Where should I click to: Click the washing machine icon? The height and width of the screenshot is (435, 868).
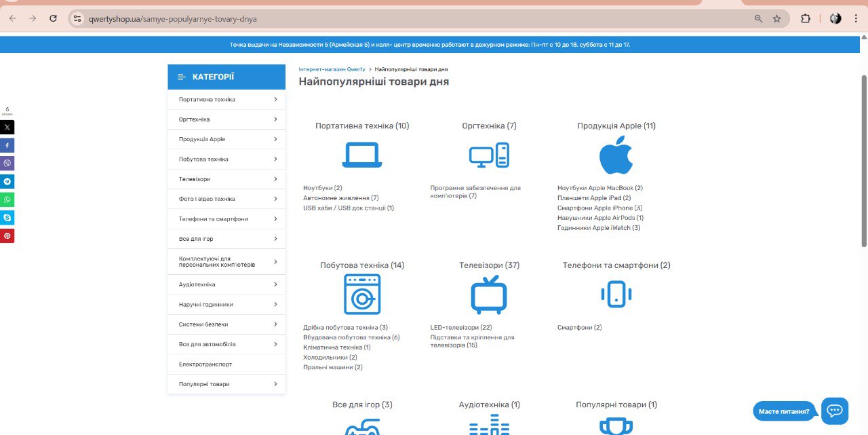point(362,294)
